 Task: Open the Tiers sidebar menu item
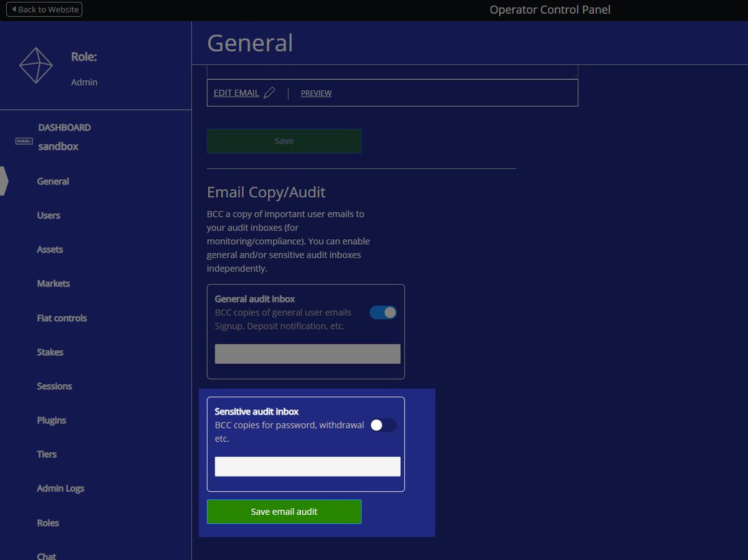[x=47, y=454]
